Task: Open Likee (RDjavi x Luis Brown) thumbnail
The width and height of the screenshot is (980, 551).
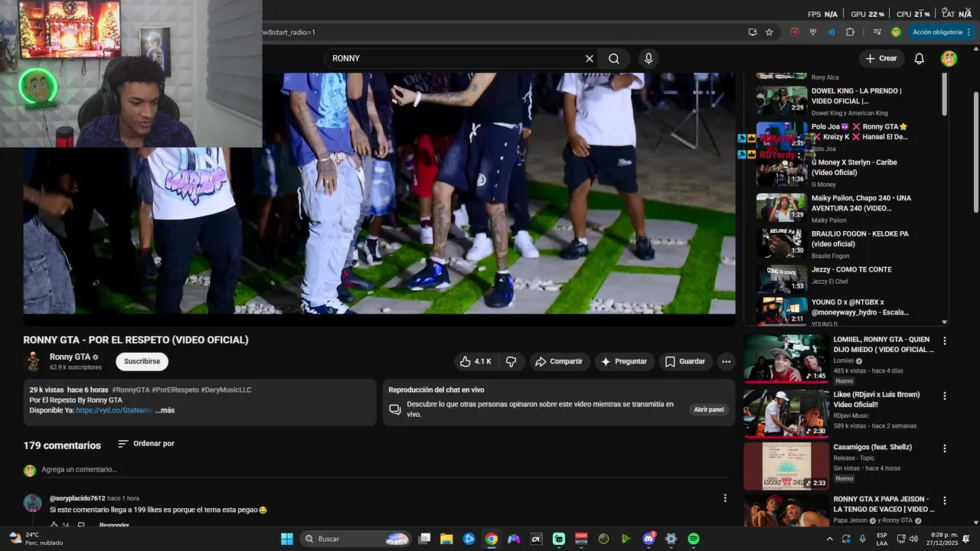Action: coord(786,413)
